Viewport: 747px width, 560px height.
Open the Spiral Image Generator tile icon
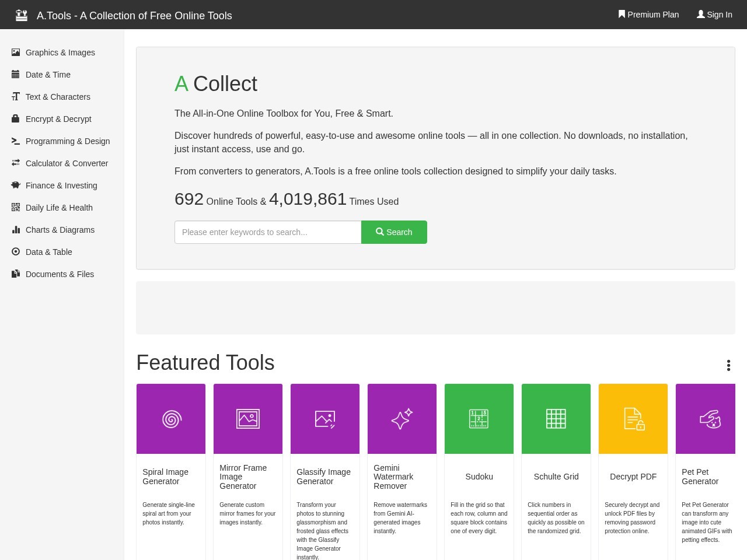pyautogui.click(x=171, y=419)
